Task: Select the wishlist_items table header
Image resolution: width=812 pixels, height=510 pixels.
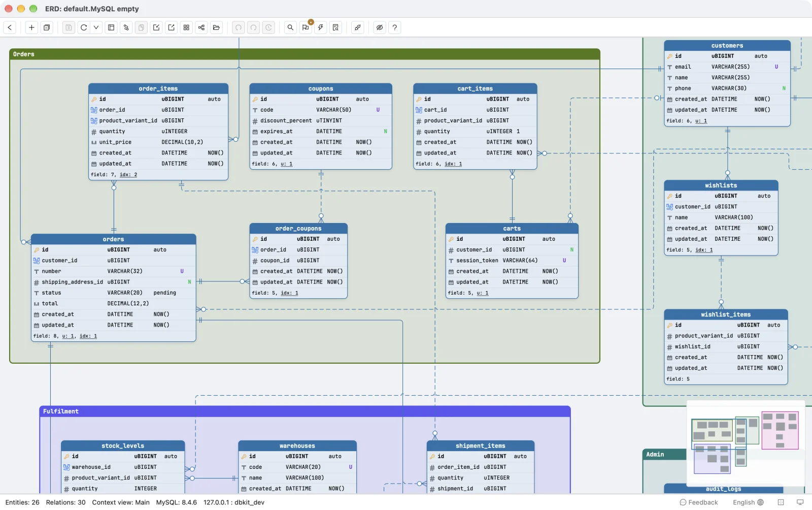Action: [726, 314]
